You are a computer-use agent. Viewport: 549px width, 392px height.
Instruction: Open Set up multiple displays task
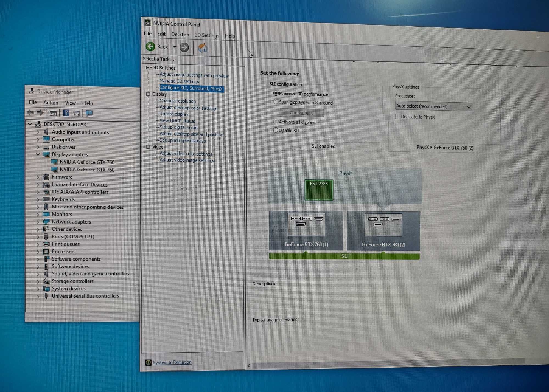(183, 140)
